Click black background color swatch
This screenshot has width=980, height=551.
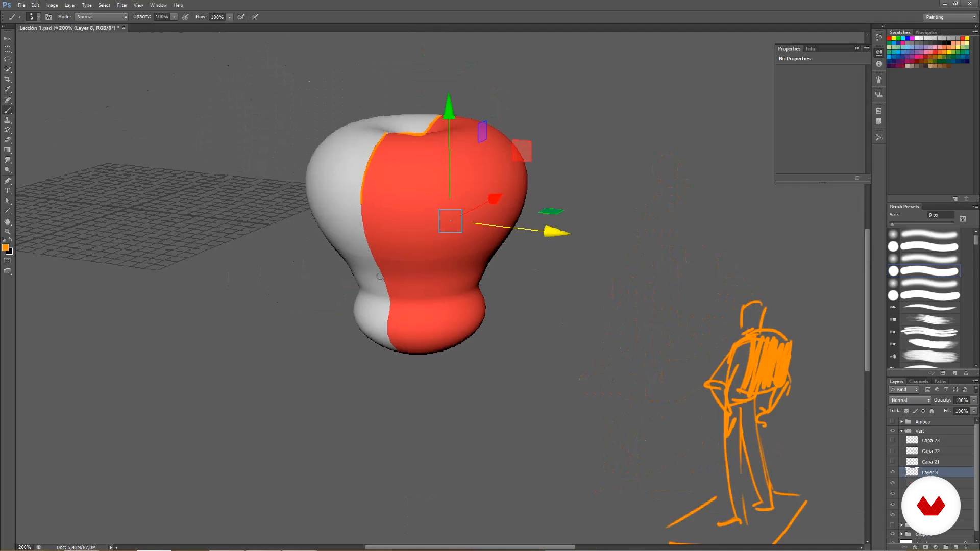[x=10, y=253]
